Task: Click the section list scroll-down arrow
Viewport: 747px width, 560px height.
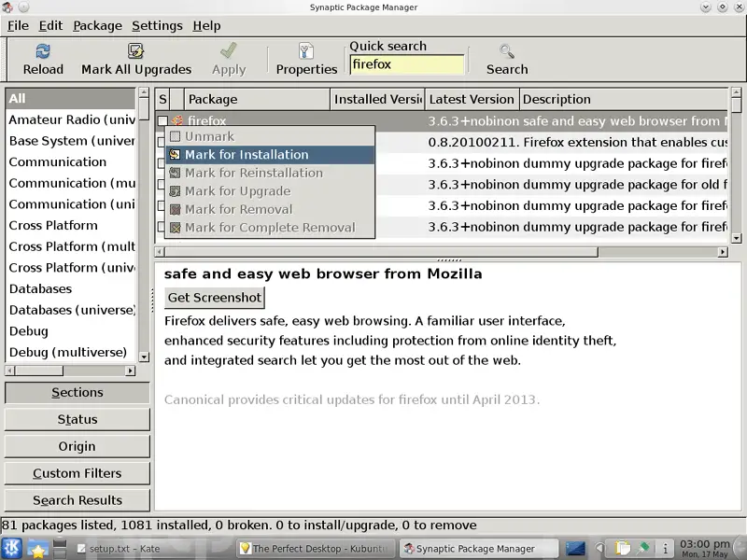Action: 144,357
